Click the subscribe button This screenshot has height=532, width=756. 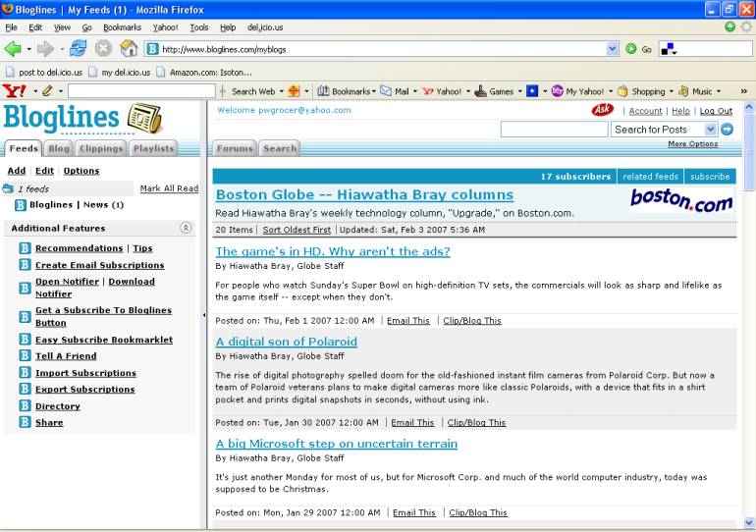710,177
